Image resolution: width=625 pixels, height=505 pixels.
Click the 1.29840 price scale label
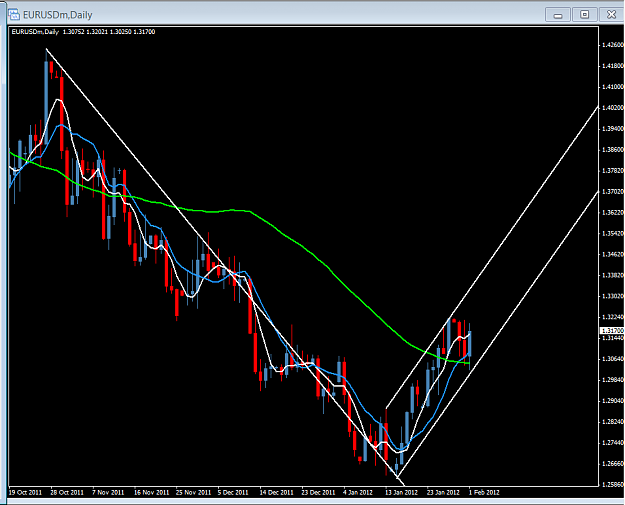coord(613,380)
